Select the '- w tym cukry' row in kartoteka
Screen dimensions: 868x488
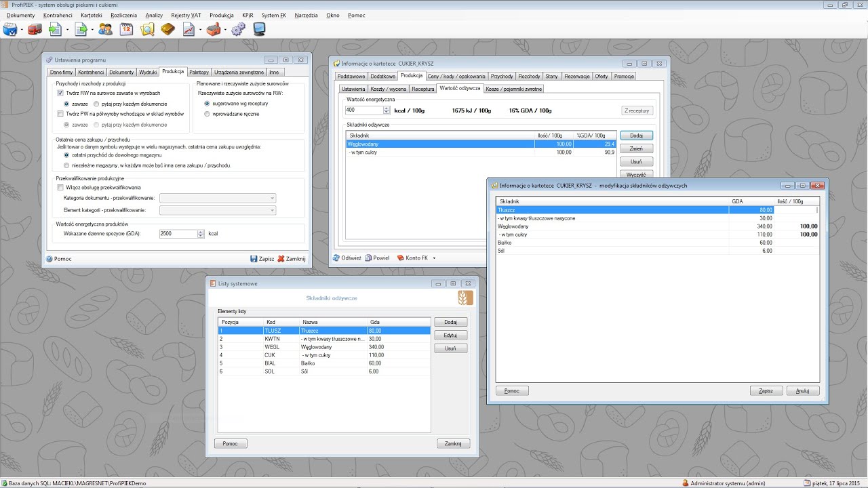pos(481,152)
